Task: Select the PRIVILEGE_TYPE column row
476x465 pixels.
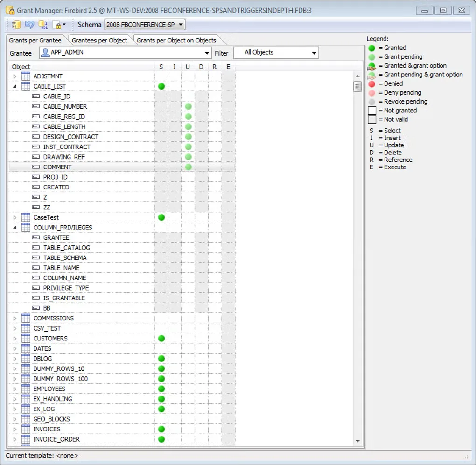Action: (x=122, y=288)
